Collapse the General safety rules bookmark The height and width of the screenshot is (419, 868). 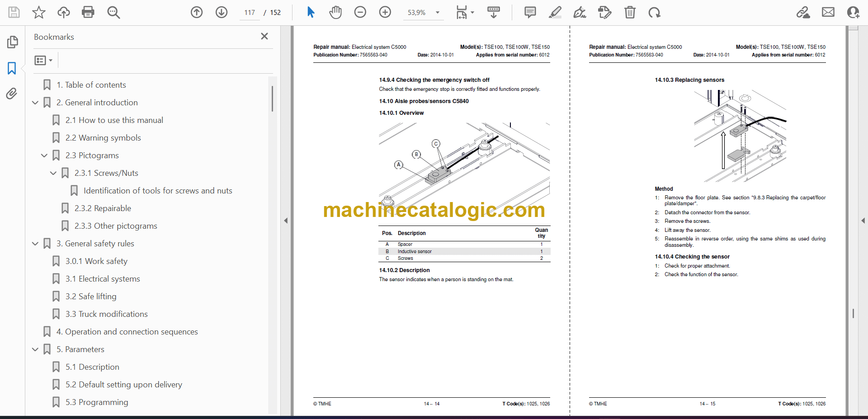[x=35, y=244]
